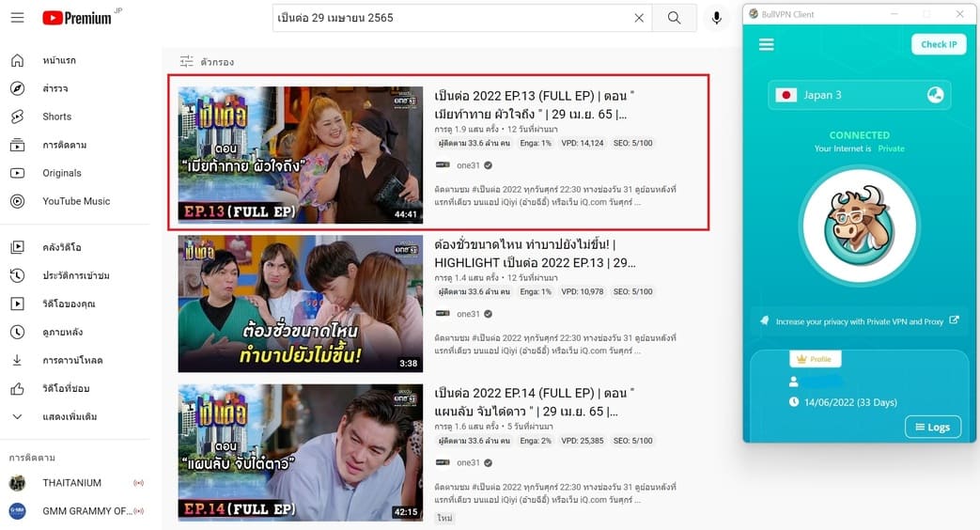The width and height of the screenshot is (980, 530).
Task: Open Shorts from the sidebar menu
Action: pyautogui.click(x=57, y=117)
